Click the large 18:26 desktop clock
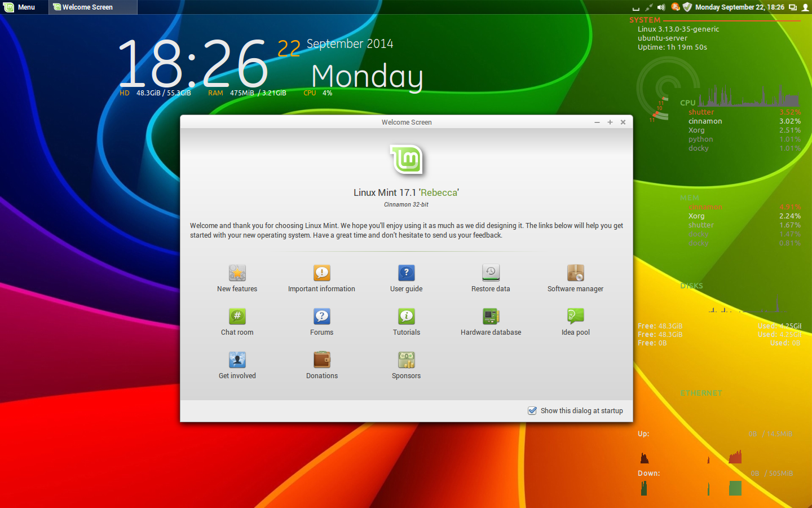 coord(193,64)
